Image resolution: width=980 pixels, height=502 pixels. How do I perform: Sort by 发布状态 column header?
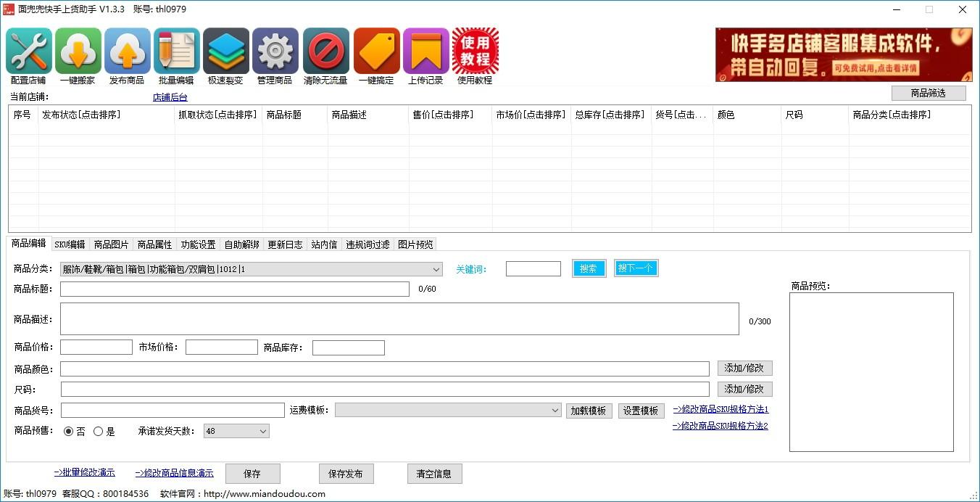tap(107, 115)
